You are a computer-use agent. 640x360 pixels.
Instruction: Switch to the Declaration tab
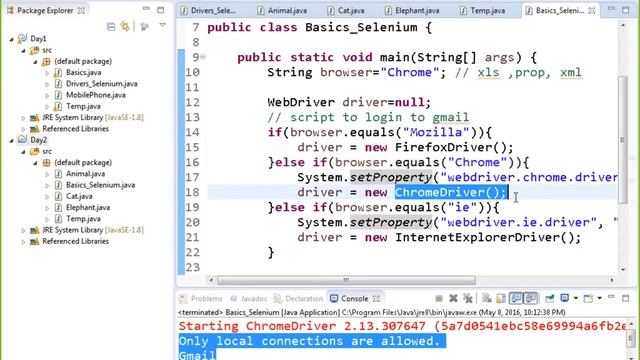pyautogui.click(x=298, y=298)
